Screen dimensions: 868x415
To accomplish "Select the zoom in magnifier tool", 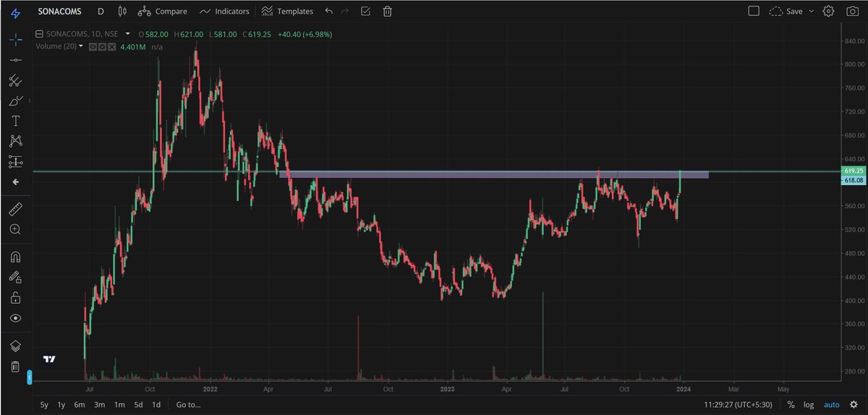I will (16, 229).
